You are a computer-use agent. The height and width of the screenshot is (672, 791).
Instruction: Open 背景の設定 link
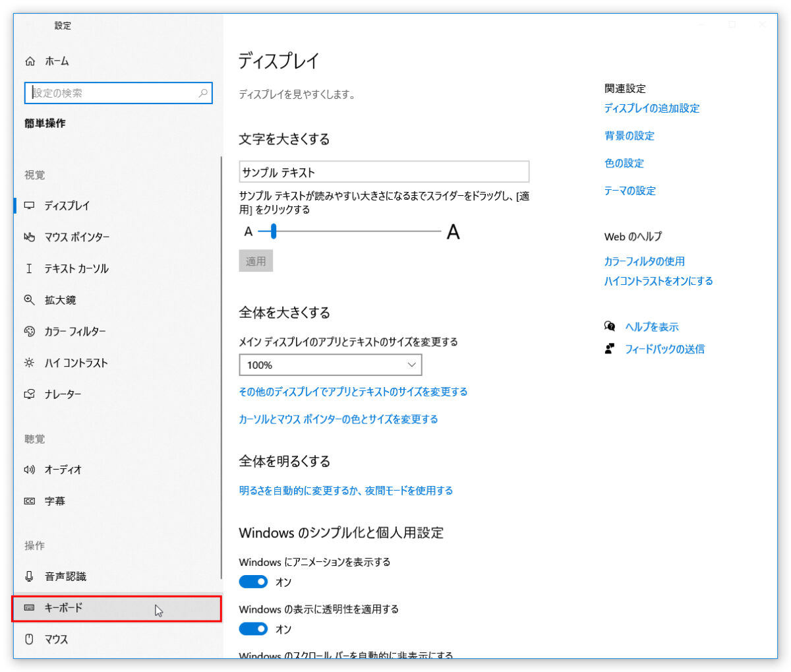630,136
